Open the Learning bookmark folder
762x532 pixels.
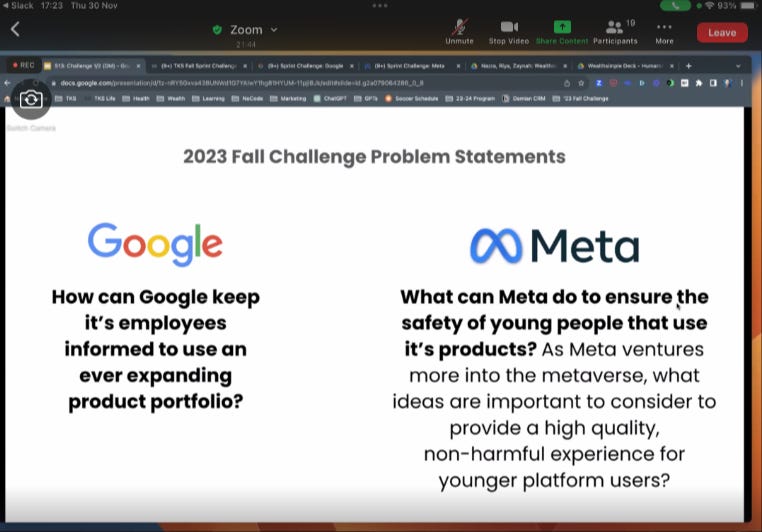point(208,99)
